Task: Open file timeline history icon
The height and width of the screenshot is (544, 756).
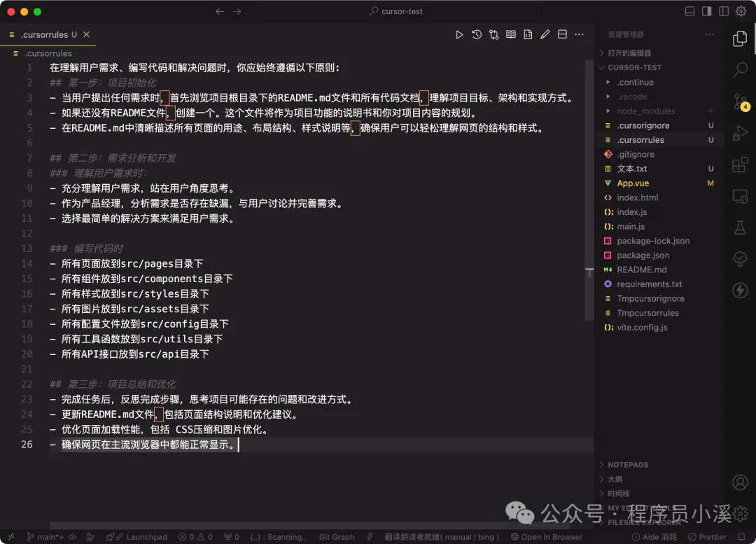Action: click(477, 35)
